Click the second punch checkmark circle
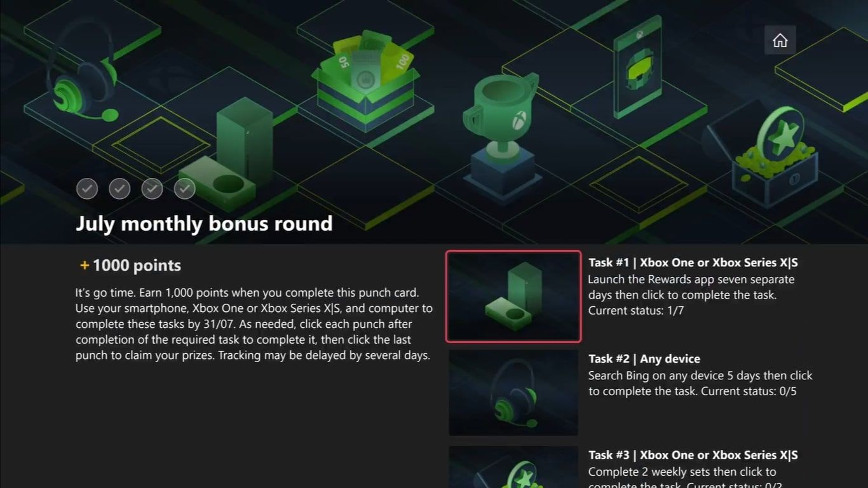The image size is (868, 488). tap(119, 189)
